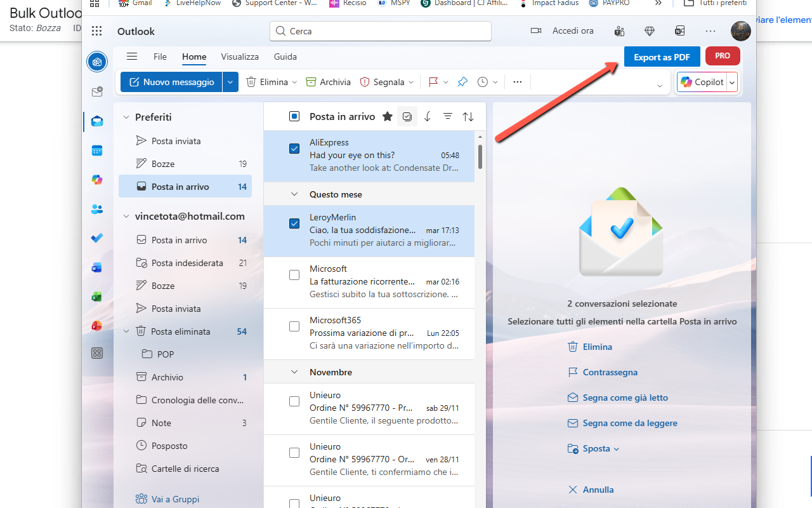
Task: Open the Elimina dropdown arrow
Action: click(296, 81)
